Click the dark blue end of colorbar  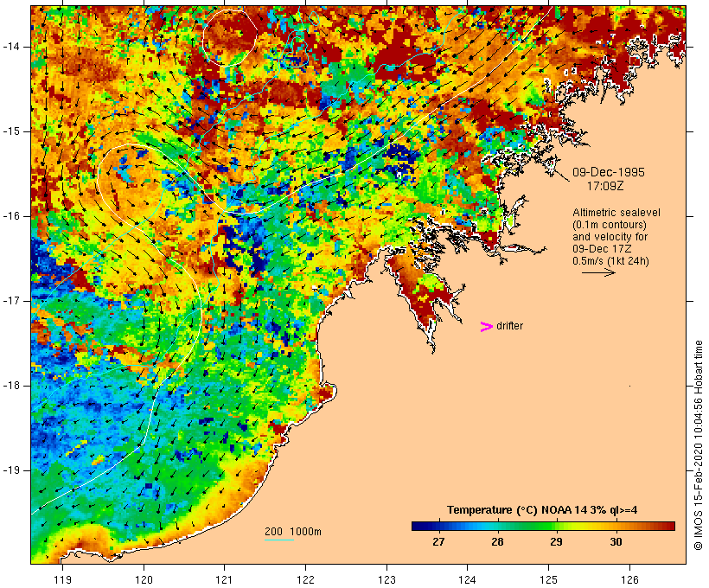(418, 526)
